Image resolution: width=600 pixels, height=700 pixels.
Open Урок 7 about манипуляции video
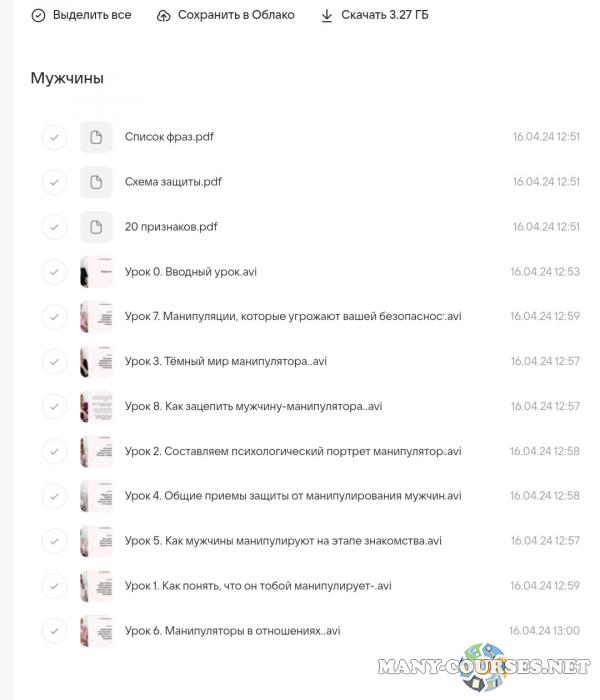[292, 317]
